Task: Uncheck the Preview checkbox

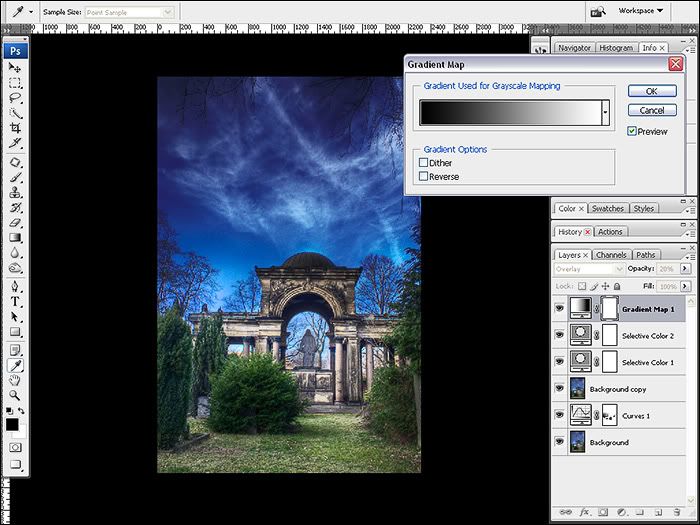Action: [632, 131]
